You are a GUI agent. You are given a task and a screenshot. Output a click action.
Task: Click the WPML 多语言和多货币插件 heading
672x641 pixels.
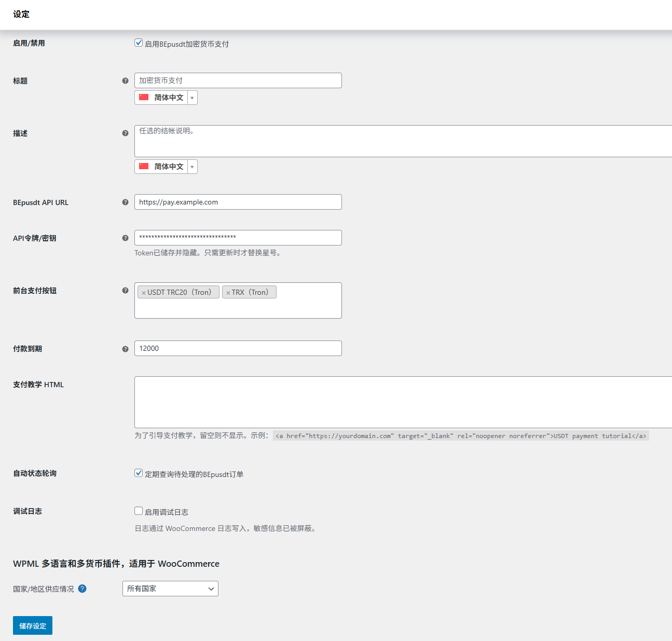pyautogui.click(x=116, y=564)
